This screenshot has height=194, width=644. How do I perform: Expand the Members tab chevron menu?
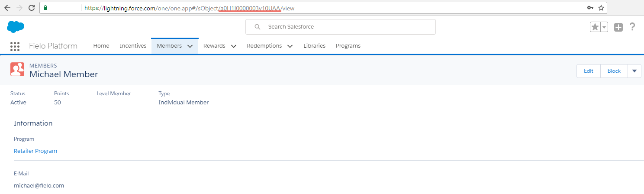coord(190,46)
